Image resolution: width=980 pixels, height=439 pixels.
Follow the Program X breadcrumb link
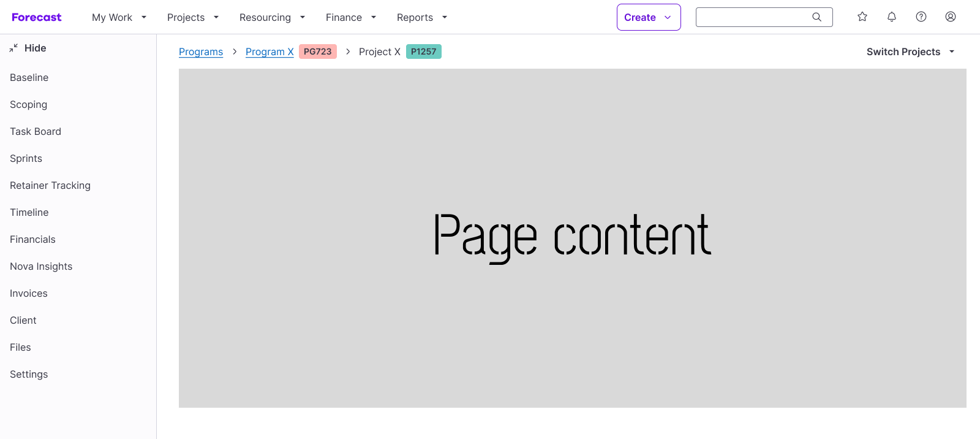[269, 52]
